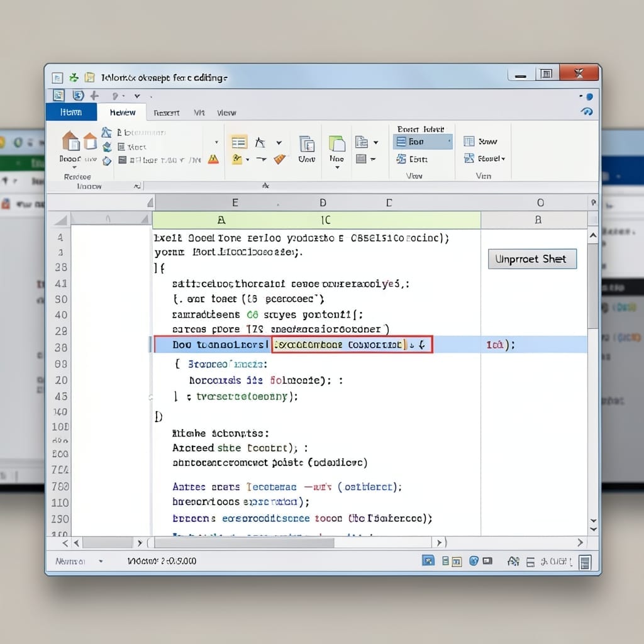The image size is (644, 644).
Task: Click the 'Woct' option in ribbon
Action: pos(132,147)
